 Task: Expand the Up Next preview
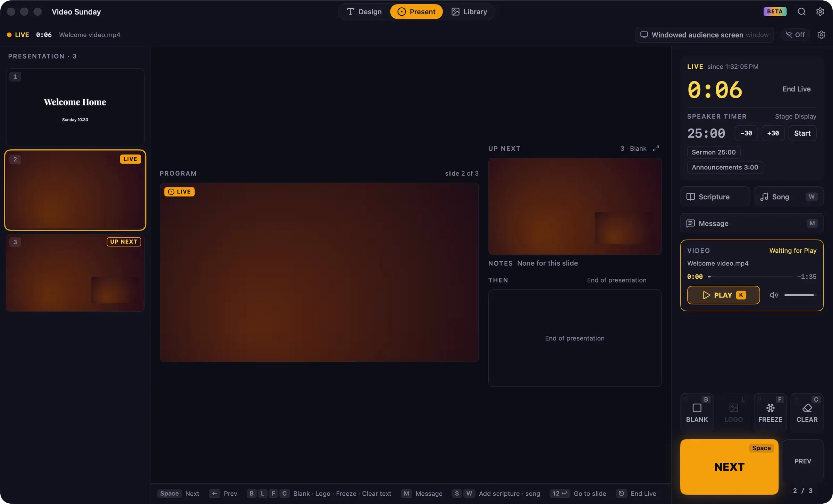tap(656, 149)
